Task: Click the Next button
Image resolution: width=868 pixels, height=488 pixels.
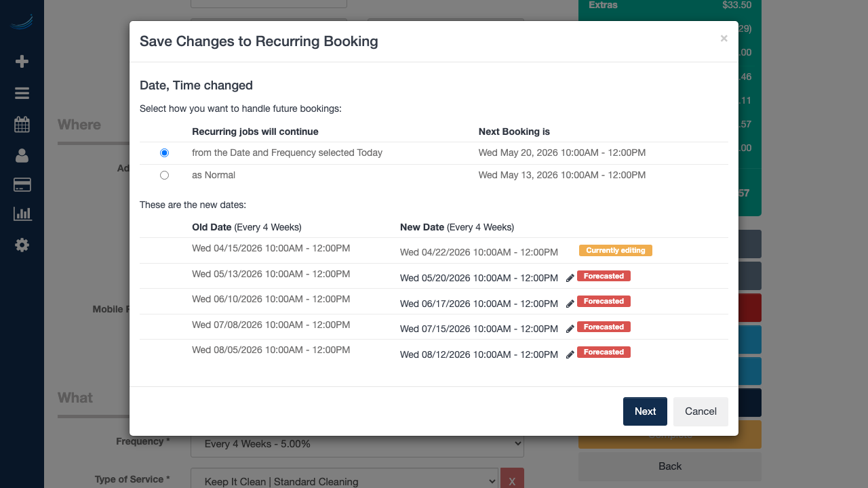Action: tap(645, 411)
